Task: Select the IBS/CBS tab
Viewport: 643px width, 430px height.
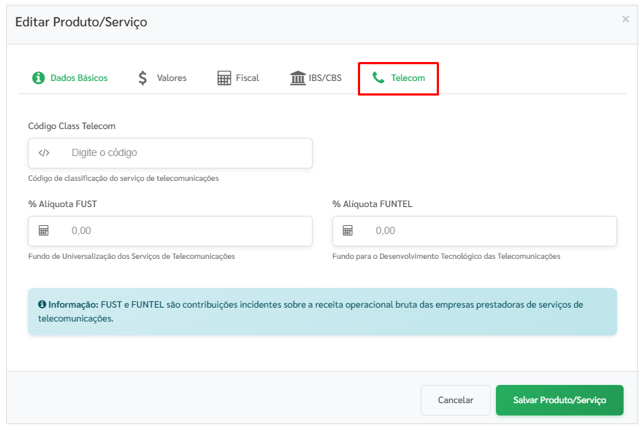Action: point(324,78)
